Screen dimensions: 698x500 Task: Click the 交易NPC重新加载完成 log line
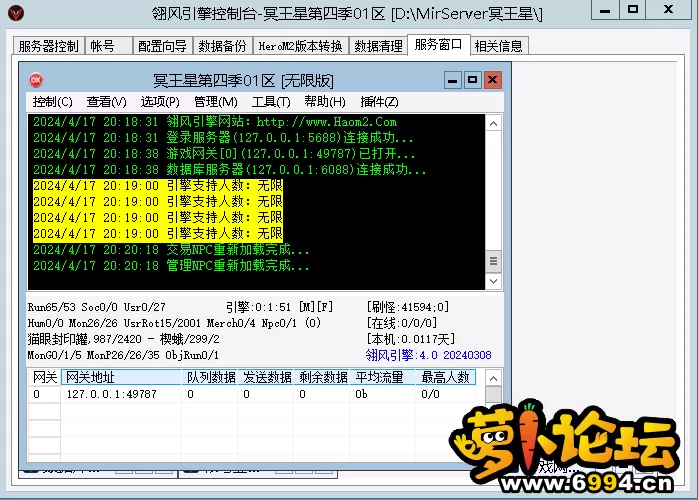coord(171,250)
